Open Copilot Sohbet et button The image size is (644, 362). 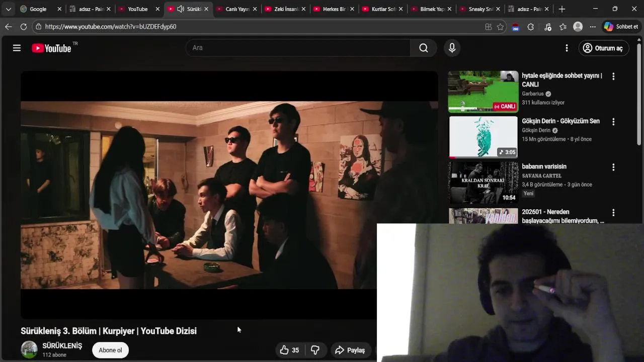621,27
